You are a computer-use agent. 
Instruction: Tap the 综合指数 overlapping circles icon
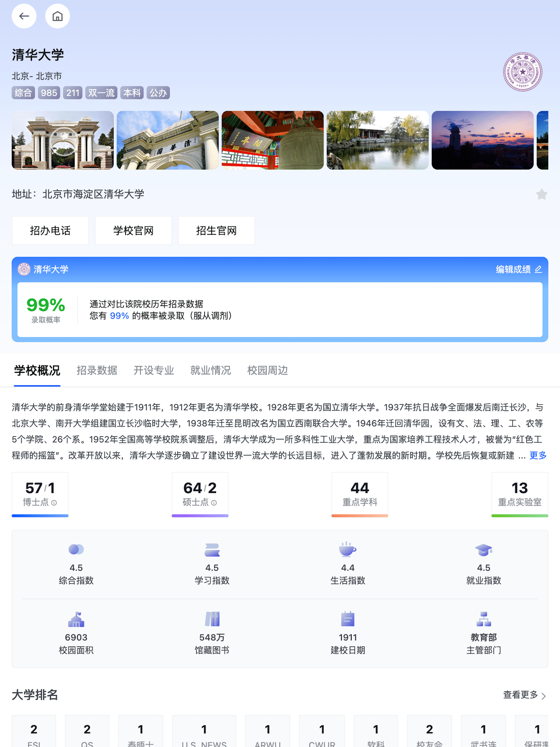coord(76,549)
